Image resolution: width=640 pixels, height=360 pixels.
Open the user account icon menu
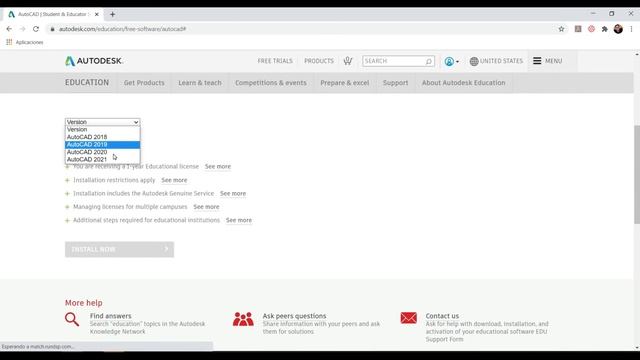point(451,61)
